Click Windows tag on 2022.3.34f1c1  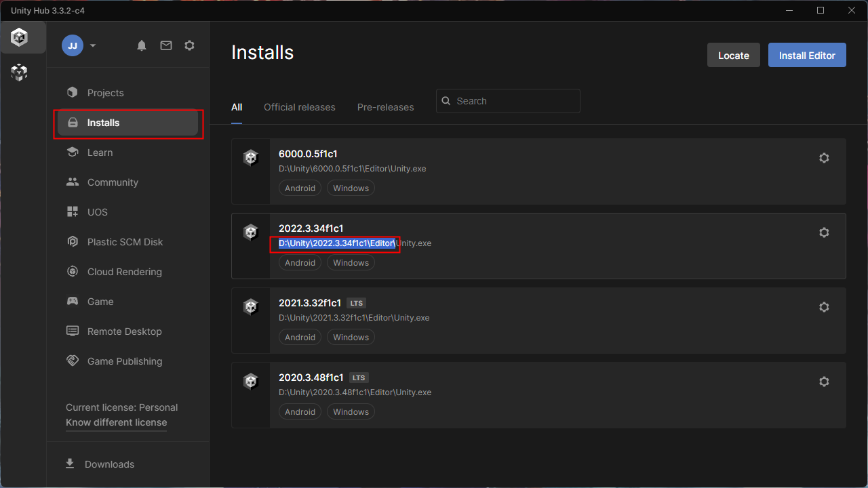tap(351, 262)
